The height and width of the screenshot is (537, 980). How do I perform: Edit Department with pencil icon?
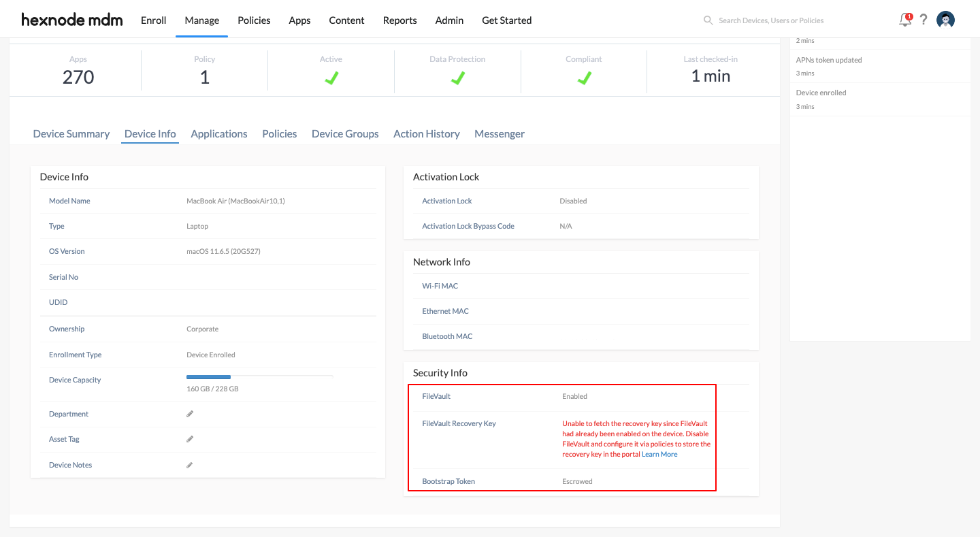pyautogui.click(x=190, y=414)
